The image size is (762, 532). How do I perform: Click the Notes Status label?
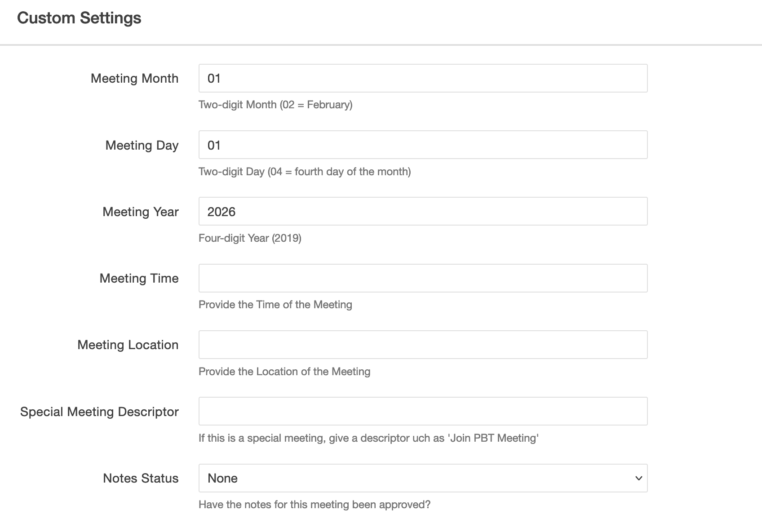141,478
